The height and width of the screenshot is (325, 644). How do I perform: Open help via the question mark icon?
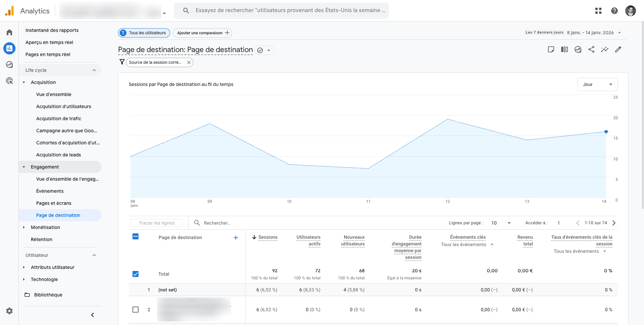tap(614, 10)
